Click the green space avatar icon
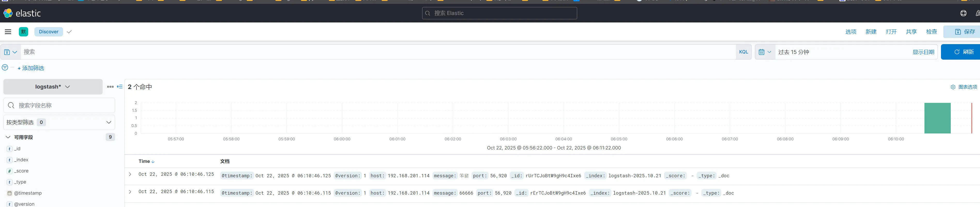Image resolution: width=980 pixels, height=207 pixels. [x=24, y=32]
